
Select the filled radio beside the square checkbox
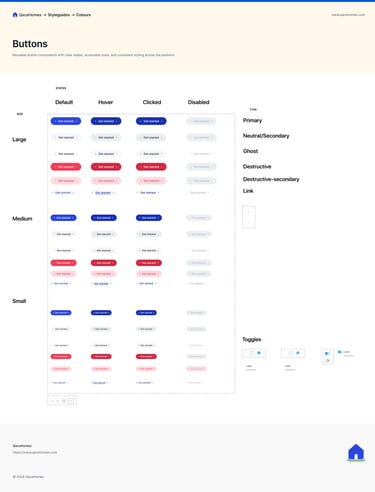click(x=259, y=353)
